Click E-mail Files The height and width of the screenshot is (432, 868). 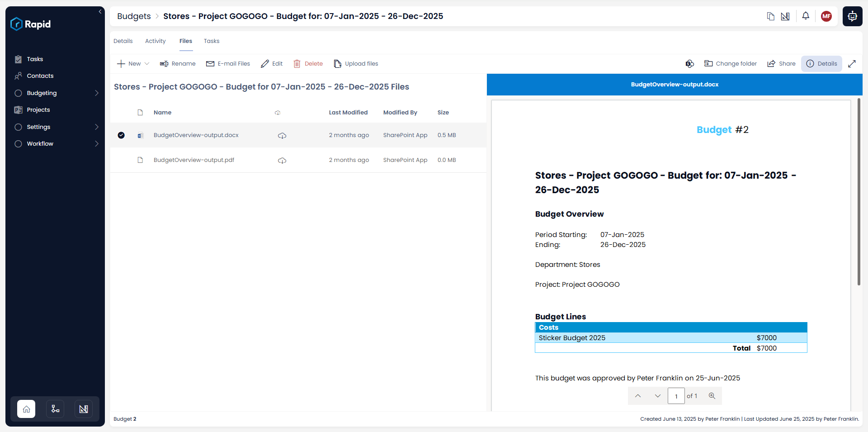(x=228, y=64)
